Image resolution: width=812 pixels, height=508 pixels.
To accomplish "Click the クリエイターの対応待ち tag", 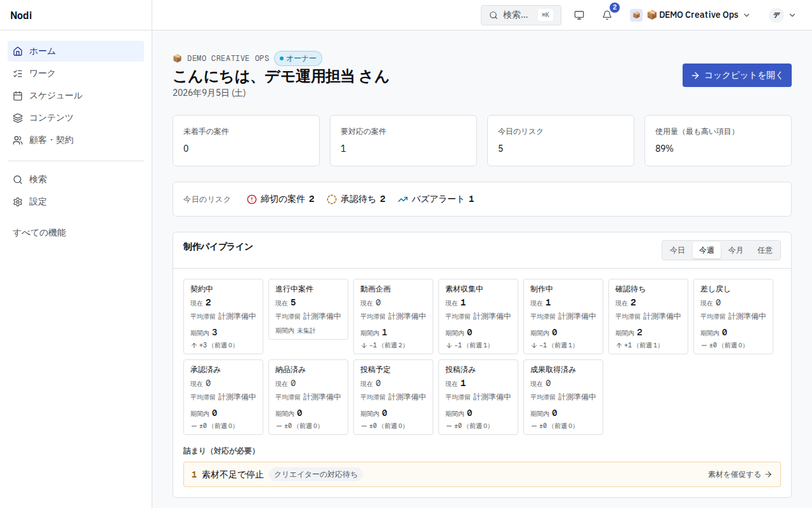I will [316, 474].
